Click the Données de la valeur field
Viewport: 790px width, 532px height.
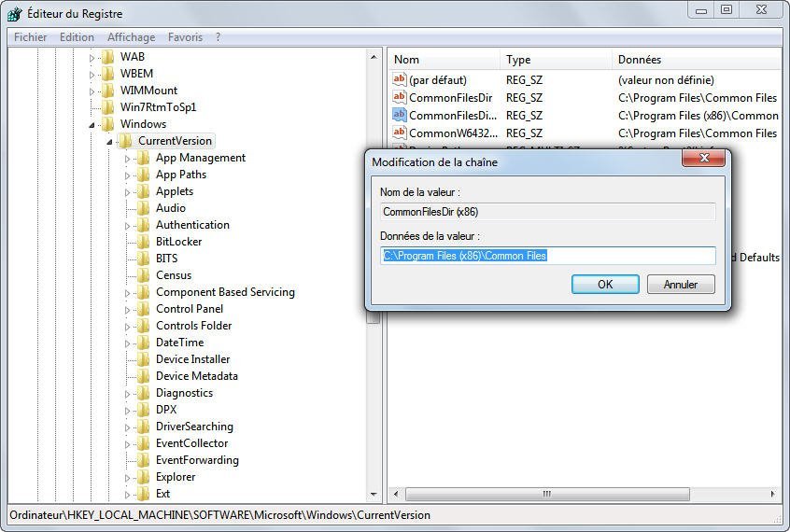(548, 256)
